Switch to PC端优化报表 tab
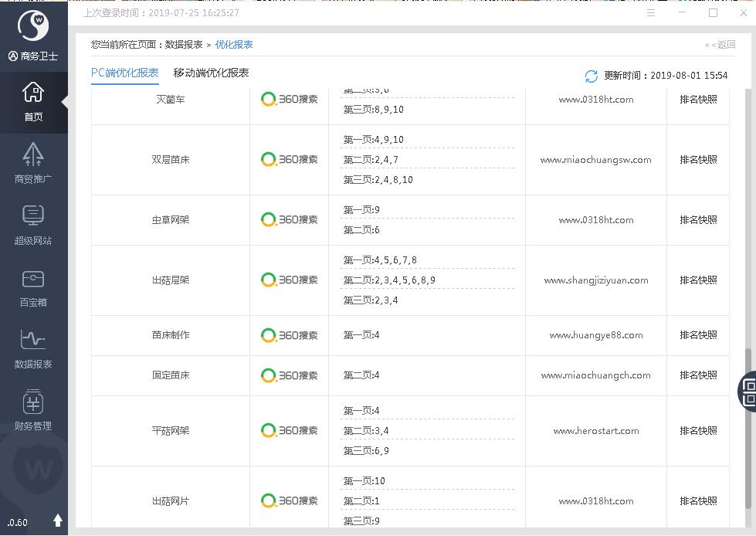The image size is (756, 536). [124, 73]
